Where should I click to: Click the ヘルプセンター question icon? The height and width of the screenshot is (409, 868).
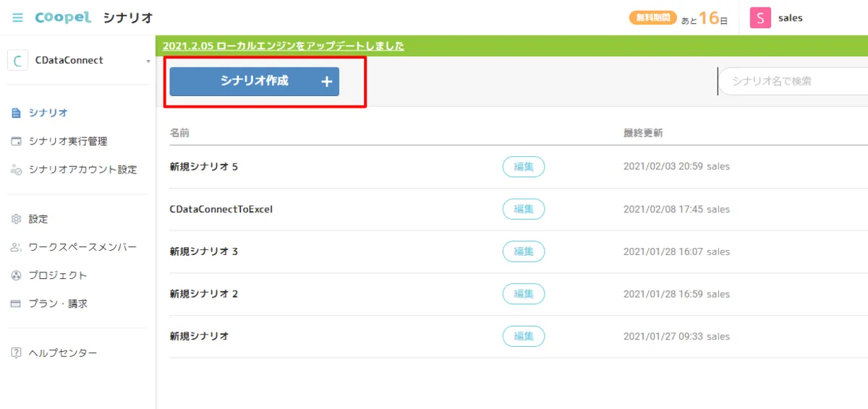point(17,353)
